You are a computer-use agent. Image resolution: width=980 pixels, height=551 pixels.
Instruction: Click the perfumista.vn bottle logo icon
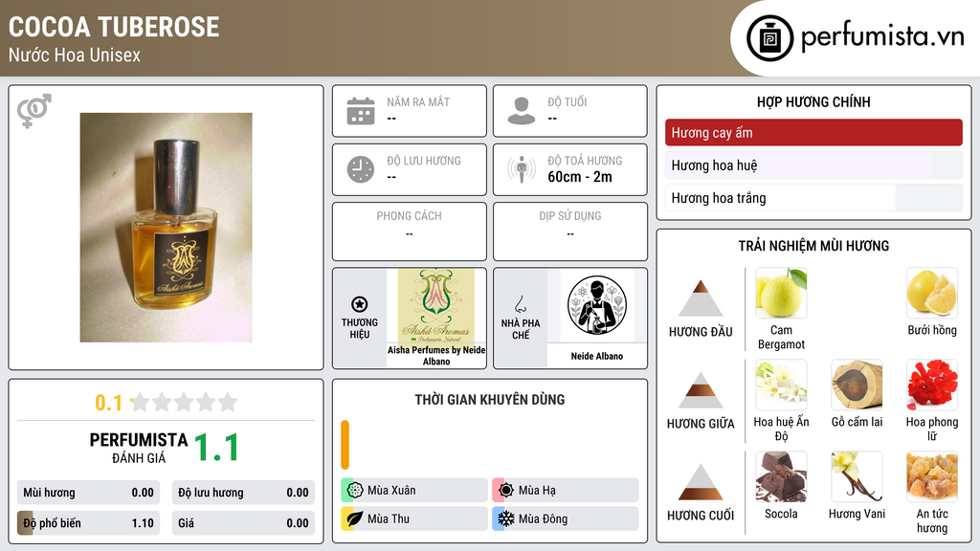[x=769, y=38]
